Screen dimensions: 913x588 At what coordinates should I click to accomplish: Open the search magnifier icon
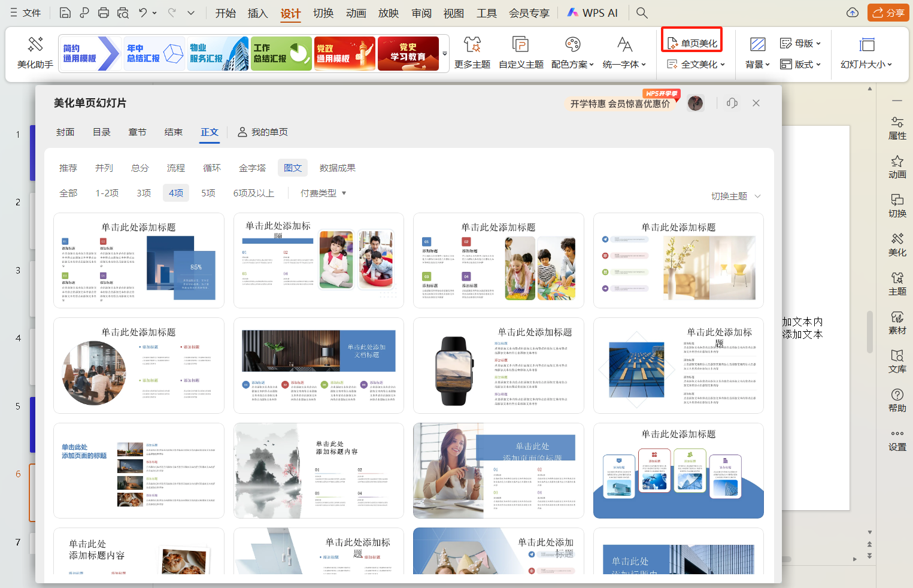(x=642, y=13)
